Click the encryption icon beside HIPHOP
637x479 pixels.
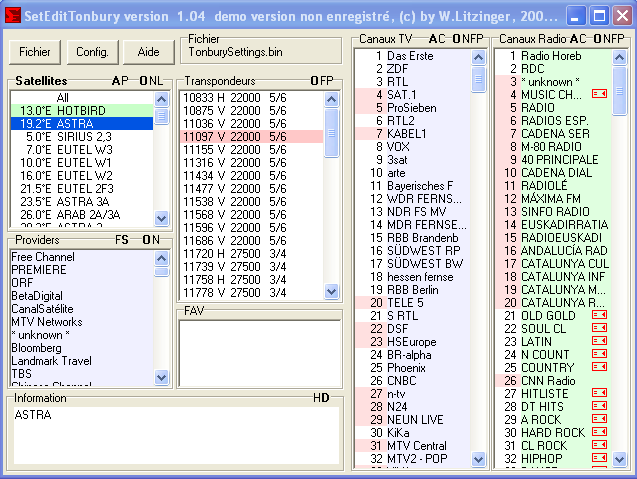(599, 458)
